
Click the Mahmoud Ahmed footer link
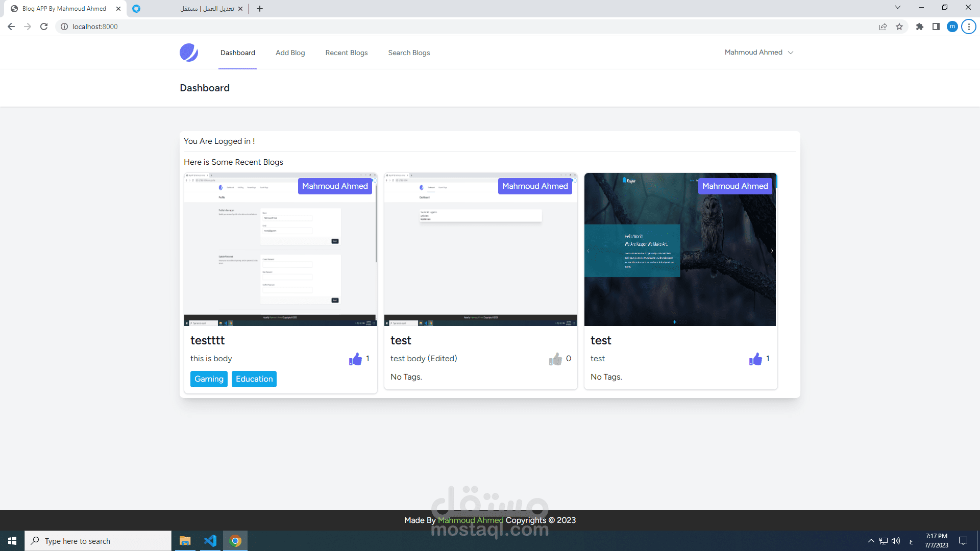pyautogui.click(x=470, y=520)
